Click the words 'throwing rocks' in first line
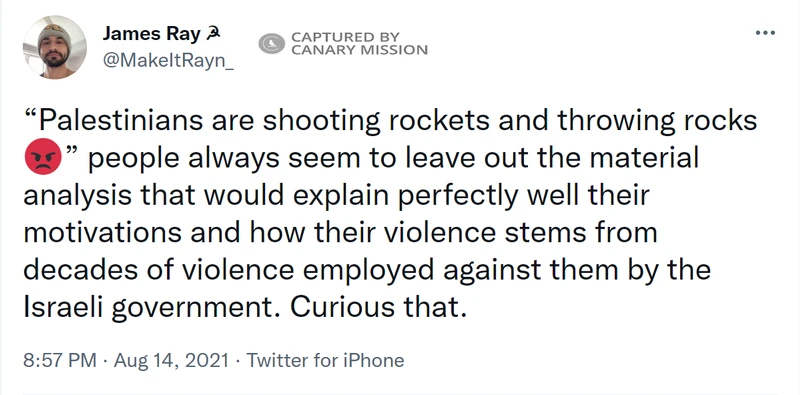The width and height of the screenshot is (800, 395). (x=657, y=121)
